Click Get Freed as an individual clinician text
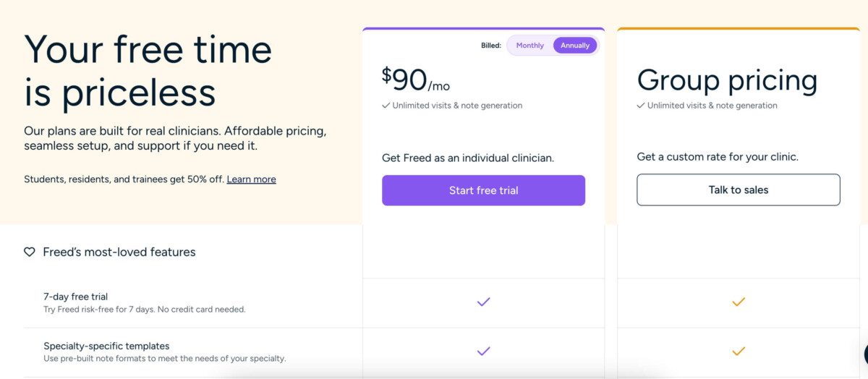This screenshot has height=379, width=868. [468, 158]
